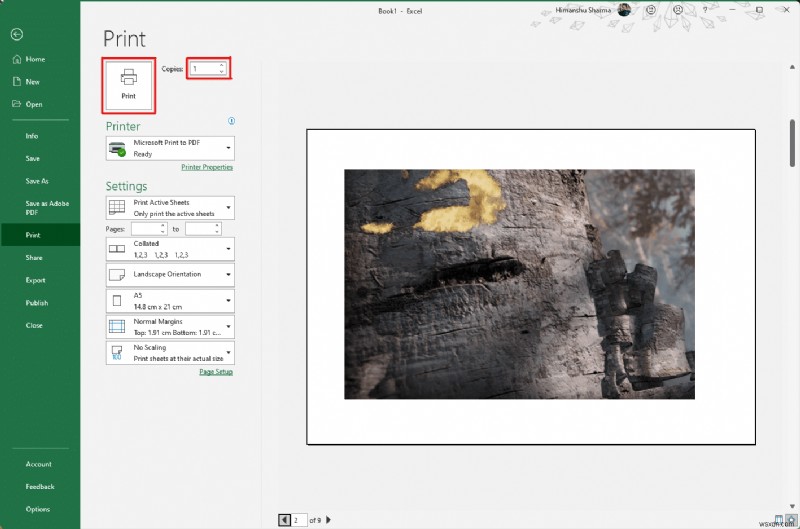This screenshot has width=800, height=529.
Task: Click the large Print button
Action: tap(128, 84)
